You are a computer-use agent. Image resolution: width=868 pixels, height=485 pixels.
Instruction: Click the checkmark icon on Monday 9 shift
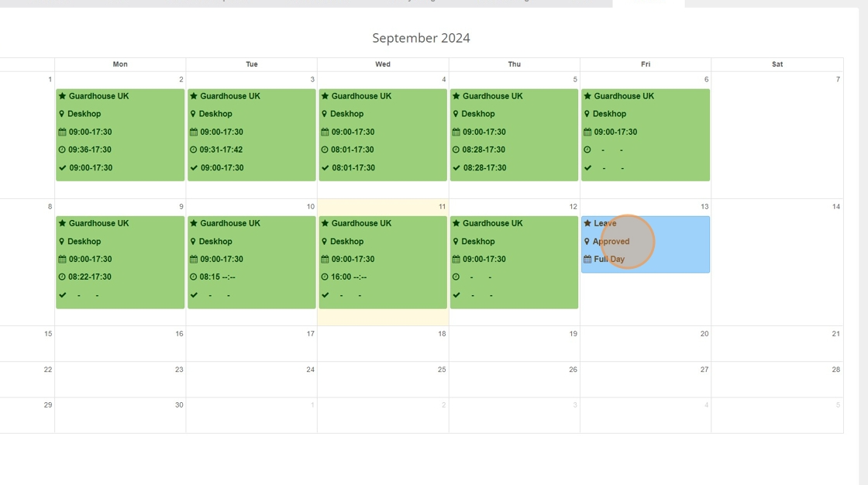[62, 295]
